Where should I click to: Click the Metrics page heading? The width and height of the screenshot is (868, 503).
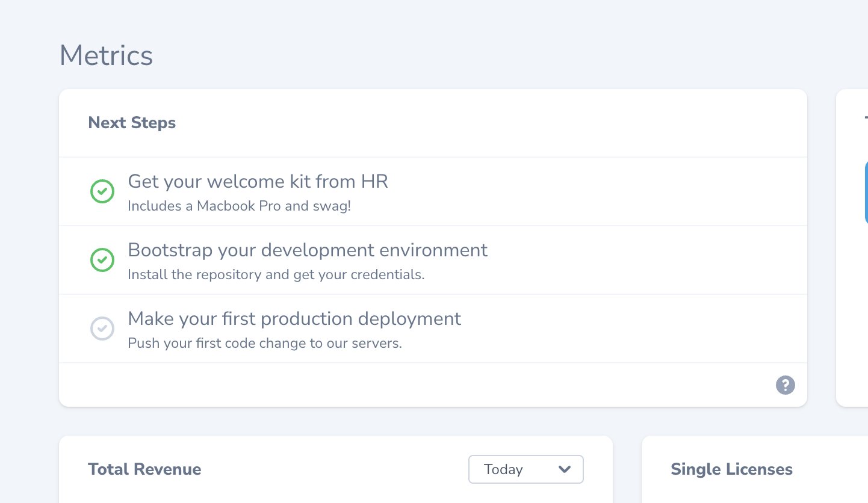coord(106,56)
